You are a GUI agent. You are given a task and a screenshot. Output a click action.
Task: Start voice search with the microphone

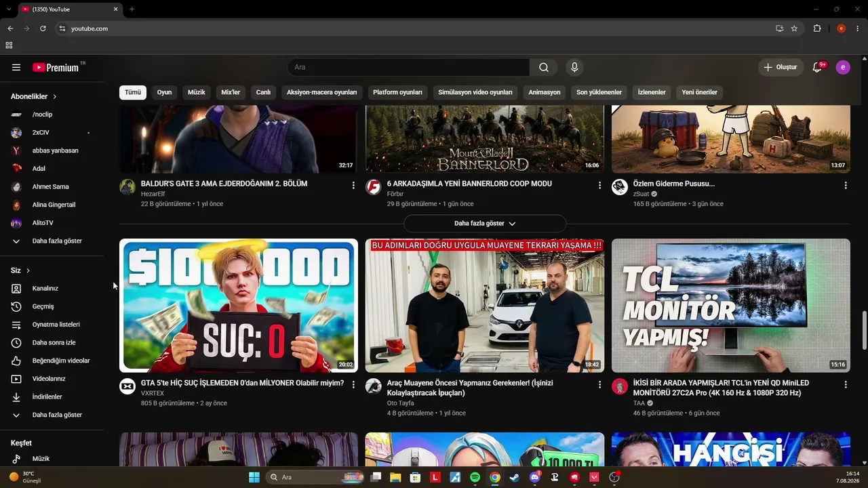[x=574, y=67]
